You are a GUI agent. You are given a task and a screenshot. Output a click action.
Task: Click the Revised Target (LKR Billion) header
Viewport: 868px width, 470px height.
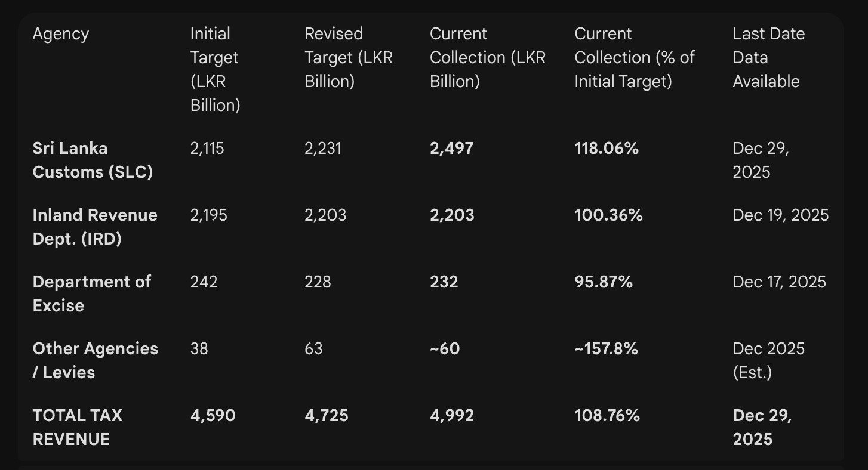[x=349, y=57]
